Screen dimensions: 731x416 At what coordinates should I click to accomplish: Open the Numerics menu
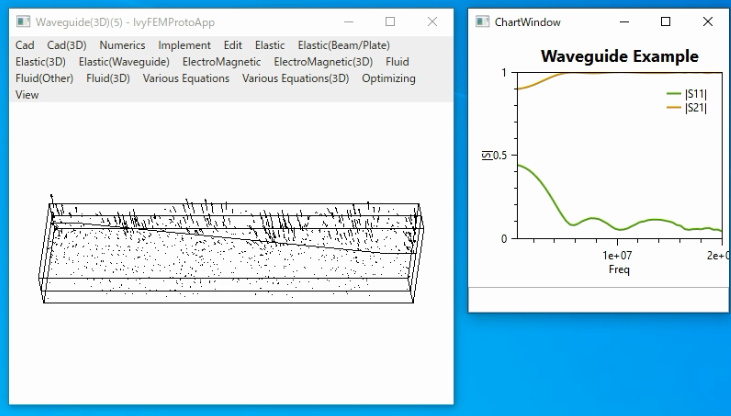tap(122, 45)
